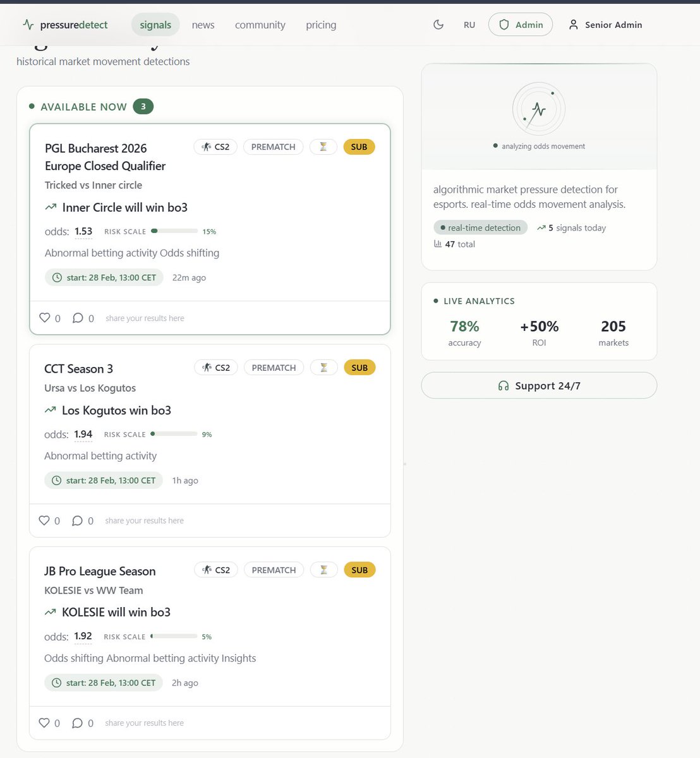The image size is (700, 758).
Task: Click the CS2 tag on CCT Season 3 card
Action: [216, 368]
